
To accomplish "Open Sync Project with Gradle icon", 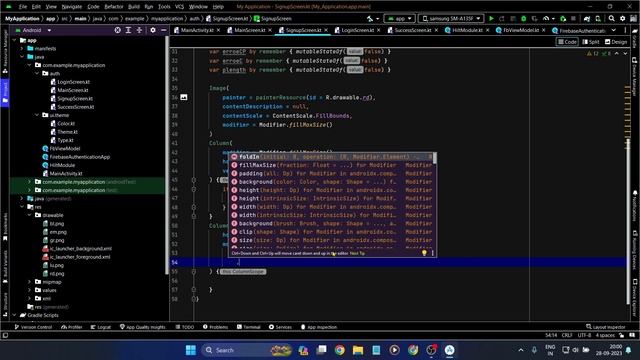I will point(587,18).
